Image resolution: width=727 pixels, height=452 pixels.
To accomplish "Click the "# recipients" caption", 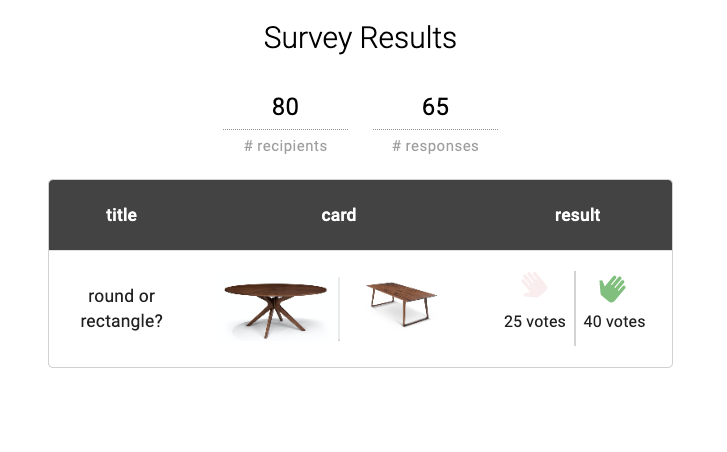I will coord(285,146).
